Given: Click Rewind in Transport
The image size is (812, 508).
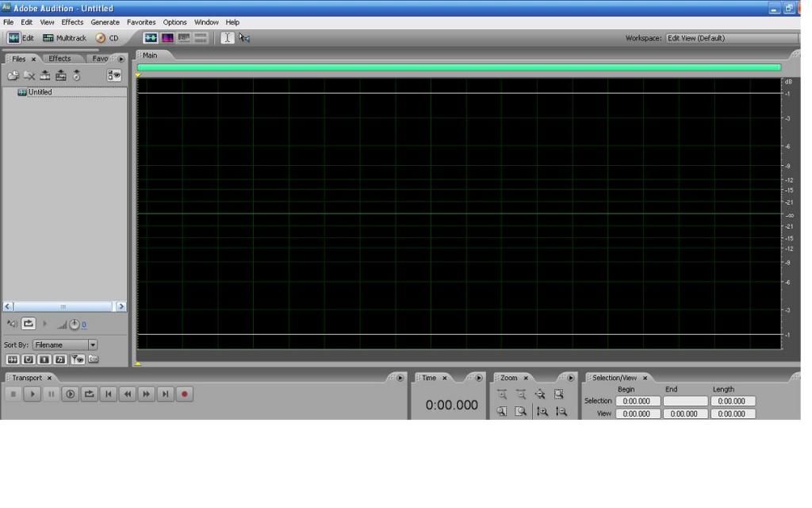Looking at the screenshot, I should click(x=128, y=394).
